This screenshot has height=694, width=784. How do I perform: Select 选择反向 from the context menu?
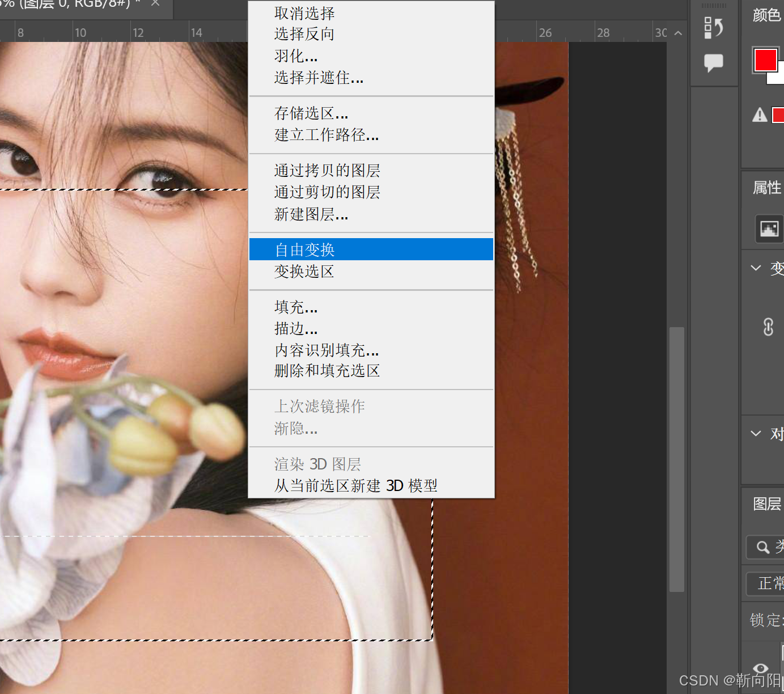pyautogui.click(x=371, y=34)
